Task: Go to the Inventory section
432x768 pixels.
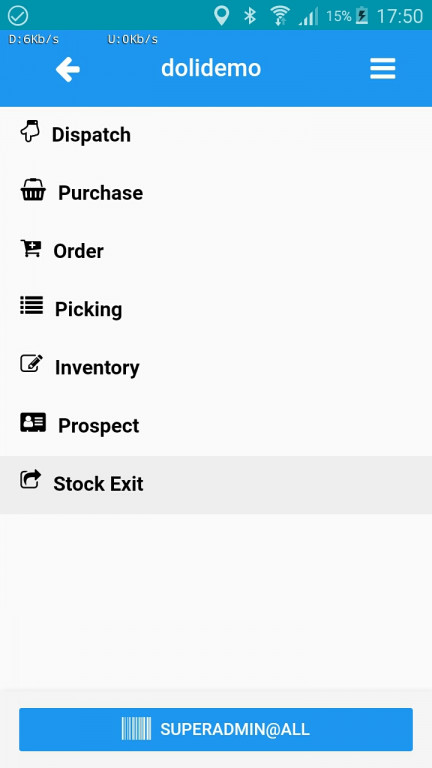Action: tap(216, 368)
